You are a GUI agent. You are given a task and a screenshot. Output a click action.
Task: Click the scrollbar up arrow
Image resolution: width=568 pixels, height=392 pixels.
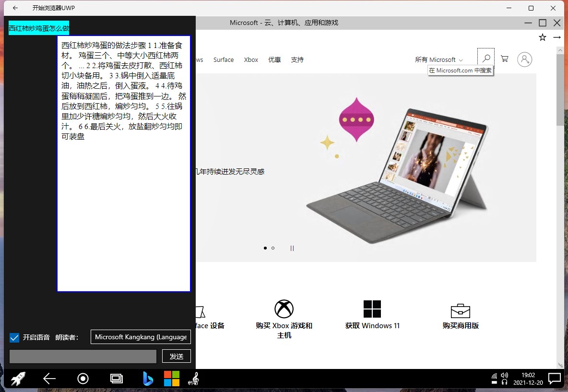click(560, 51)
